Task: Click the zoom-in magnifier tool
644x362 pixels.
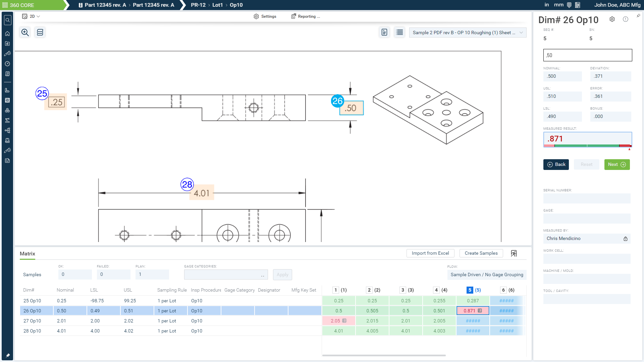Action: click(25, 32)
